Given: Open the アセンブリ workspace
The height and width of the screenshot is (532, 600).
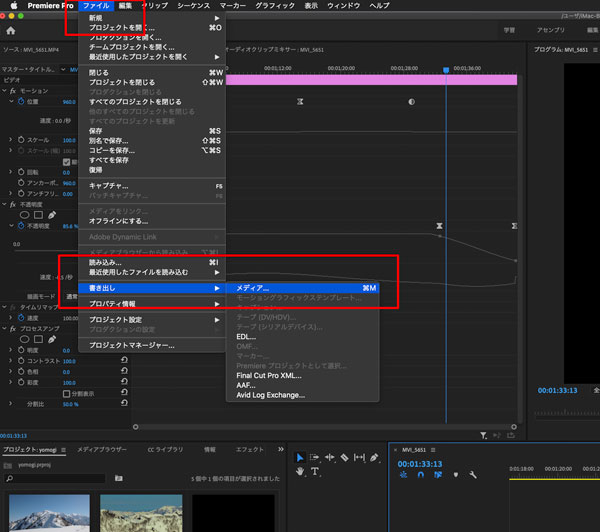Looking at the screenshot, I should pos(551,30).
